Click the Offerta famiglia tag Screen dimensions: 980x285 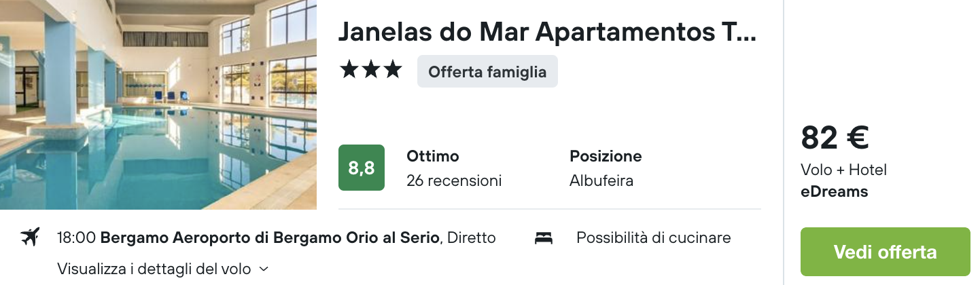[487, 71]
